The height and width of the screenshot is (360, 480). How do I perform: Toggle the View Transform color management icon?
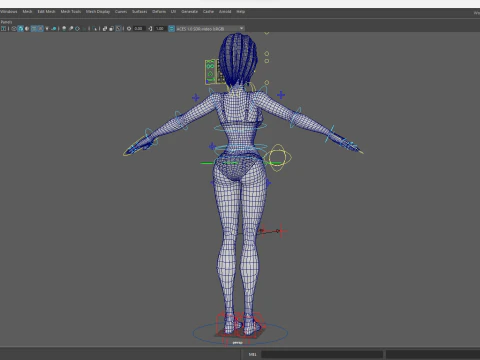pyautogui.click(x=171, y=29)
